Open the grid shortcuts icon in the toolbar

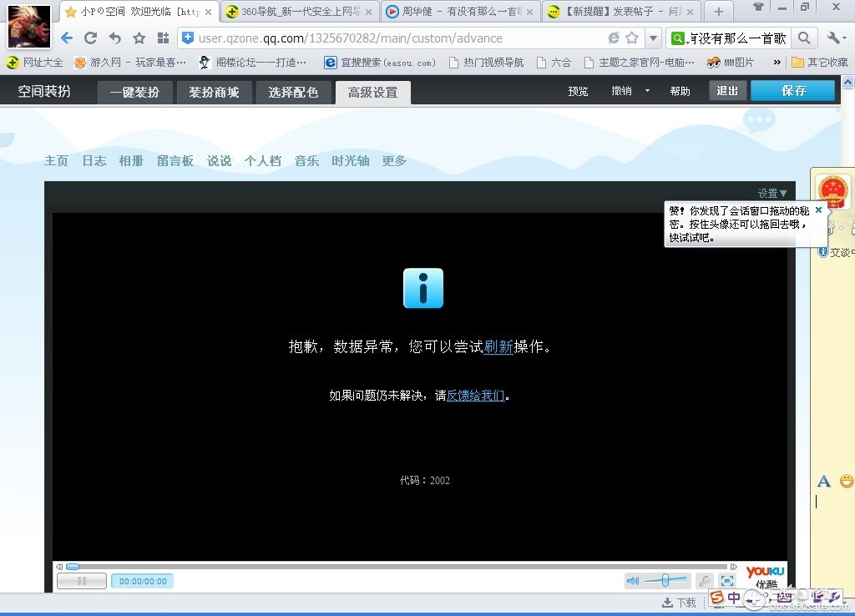point(163,38)
